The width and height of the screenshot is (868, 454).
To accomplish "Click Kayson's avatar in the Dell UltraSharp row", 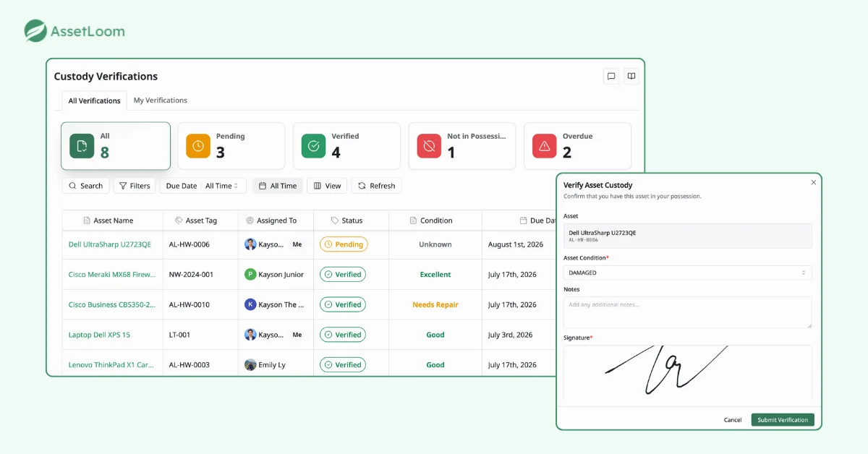I will pyautogui.click(x=250, y=244).
